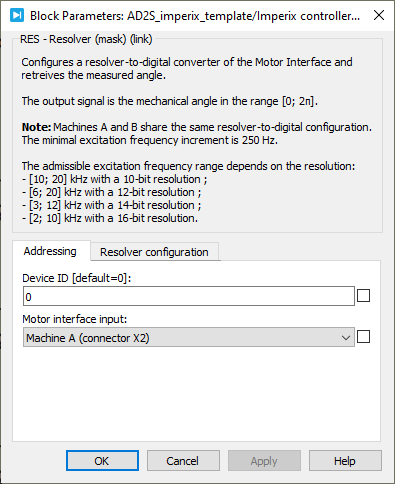Click the "Device ID [default=0]:" label
This screenshot has width=395, height=484.
point(77,278)
